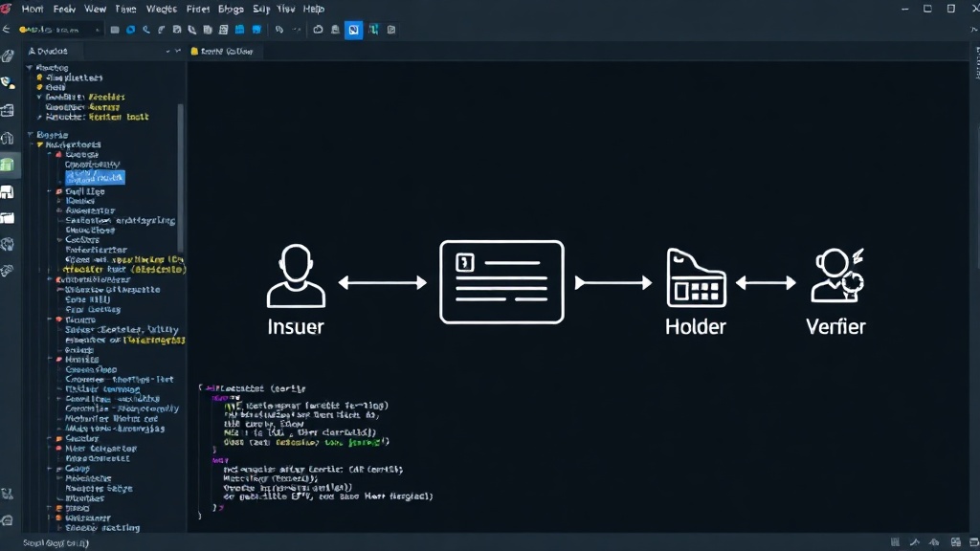Switch to the editor tab with yellow file icon

(x=222, y=52)
